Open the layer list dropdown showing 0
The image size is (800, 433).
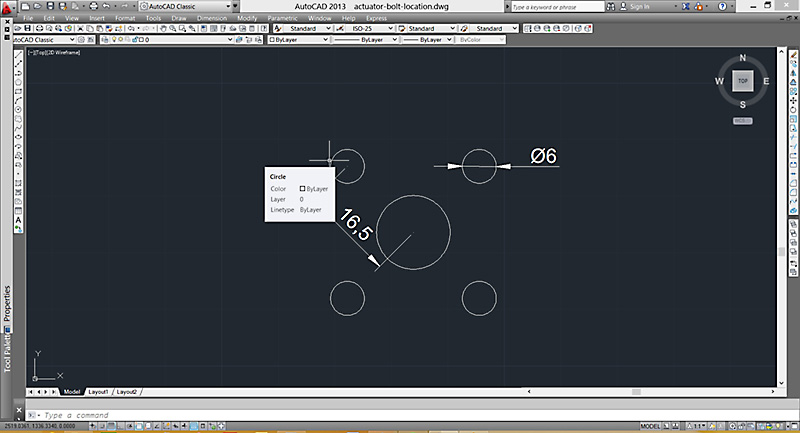[x=230, y=40]
